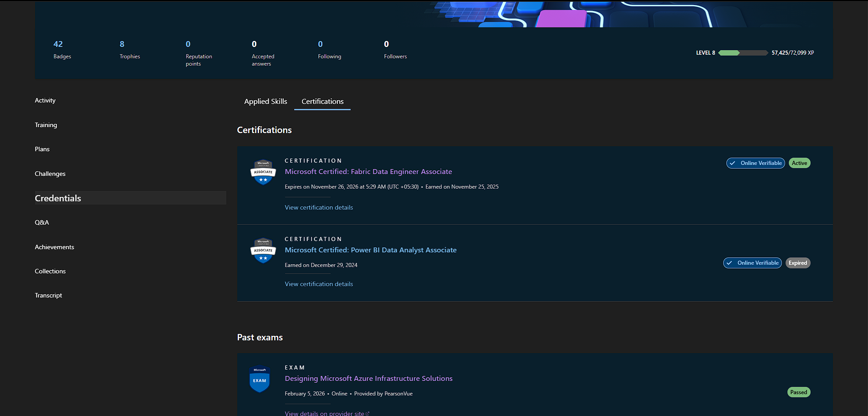The width and height of the screenshot is (868, 416).
Task: View certification details for Power BI Data Analyst
Action: (319, 284)
